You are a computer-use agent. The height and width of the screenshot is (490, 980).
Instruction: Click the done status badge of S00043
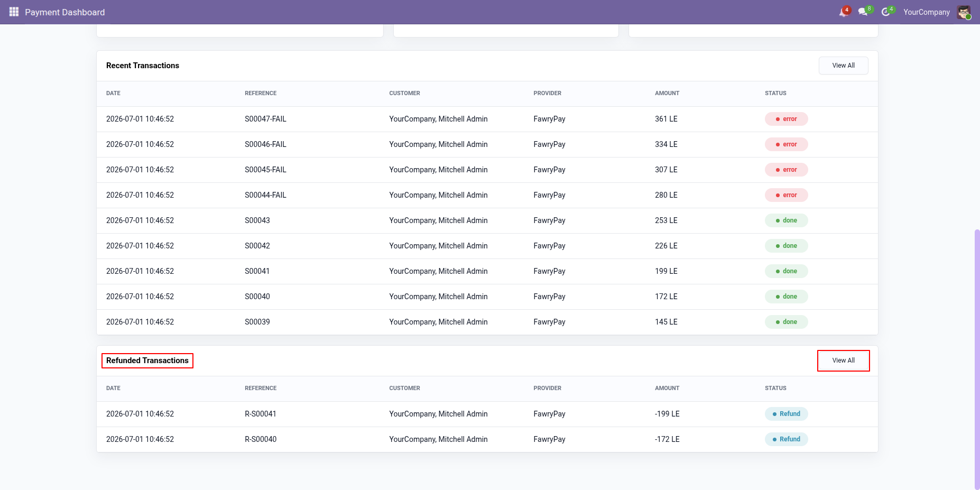click(786, 220)
